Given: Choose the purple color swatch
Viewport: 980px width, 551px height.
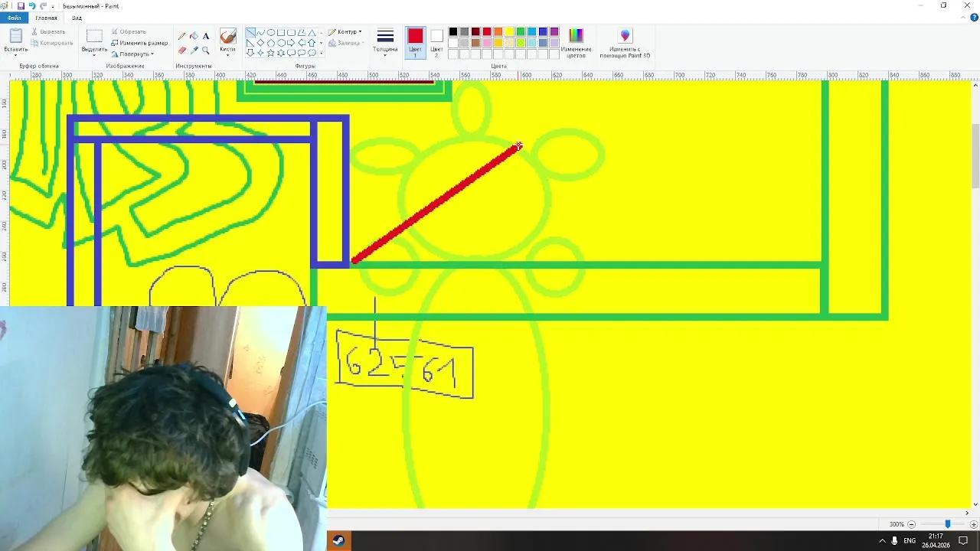Looking at the screenshot, I should click(554, 32).
